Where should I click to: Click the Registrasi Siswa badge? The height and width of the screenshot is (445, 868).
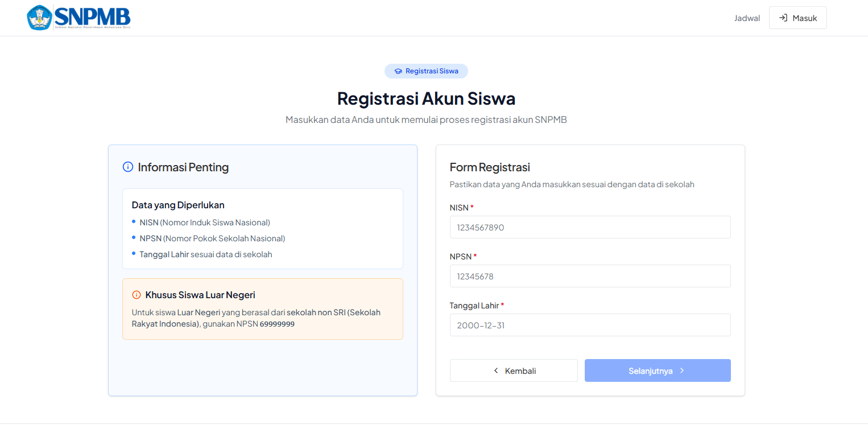pyautogui.click(x=426, y=71)
